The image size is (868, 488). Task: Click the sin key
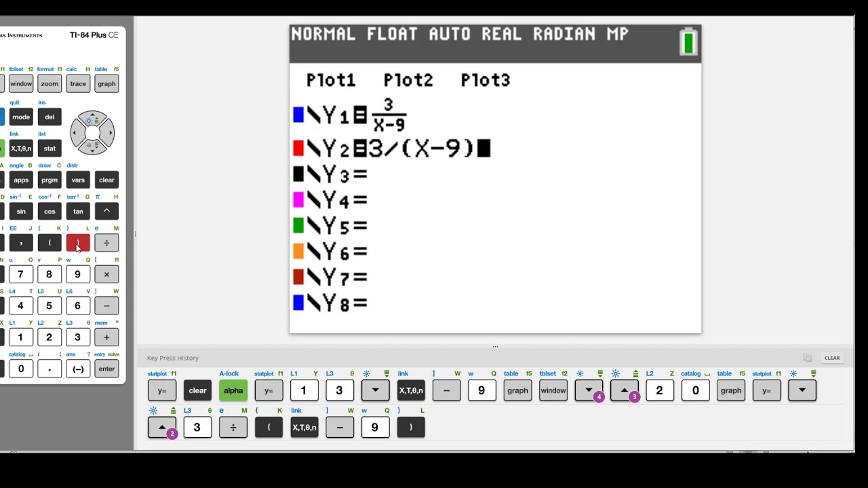pos(21,211)
